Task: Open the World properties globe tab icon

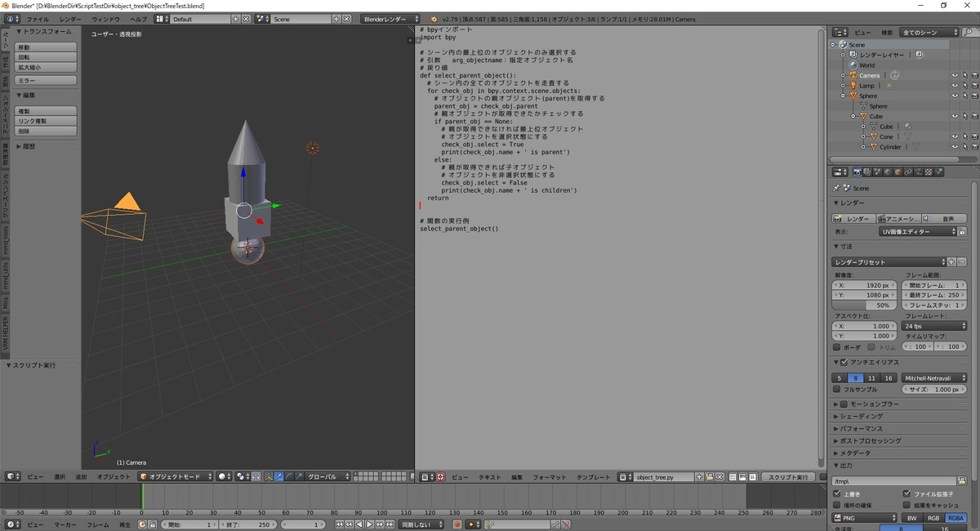Action: 888,172
